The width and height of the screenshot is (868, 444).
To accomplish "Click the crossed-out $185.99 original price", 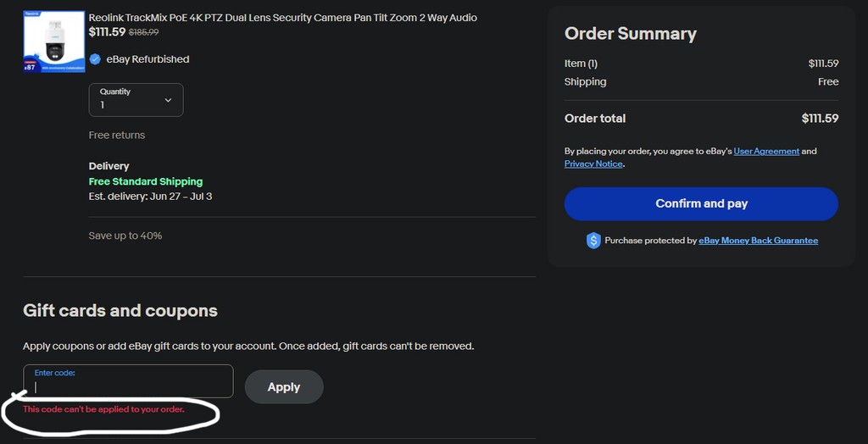I will tap(143, 32).
